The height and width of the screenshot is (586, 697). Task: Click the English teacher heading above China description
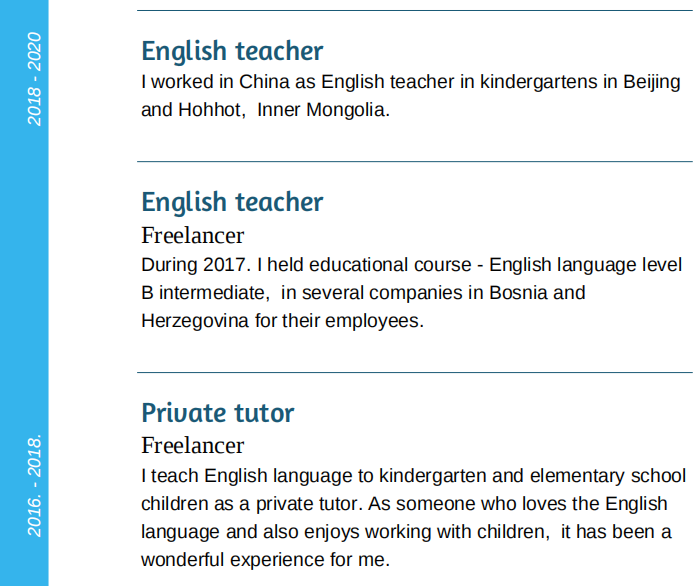(x=232, y=51)
